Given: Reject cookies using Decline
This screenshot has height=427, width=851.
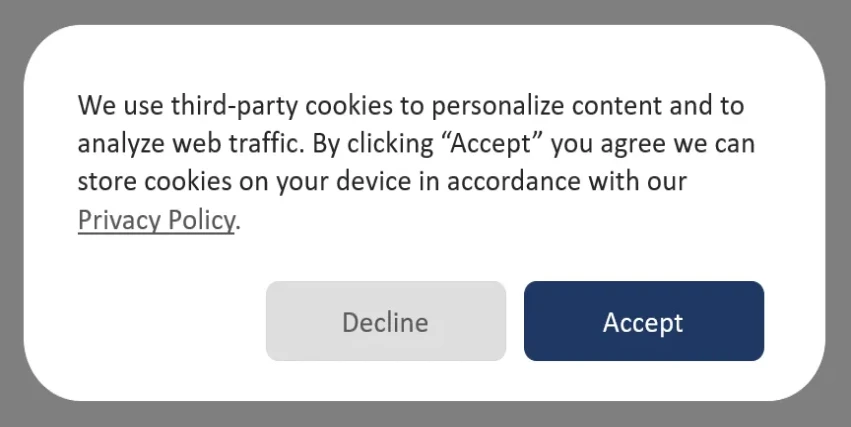Looking at the screenshot, I should [385, 321].
